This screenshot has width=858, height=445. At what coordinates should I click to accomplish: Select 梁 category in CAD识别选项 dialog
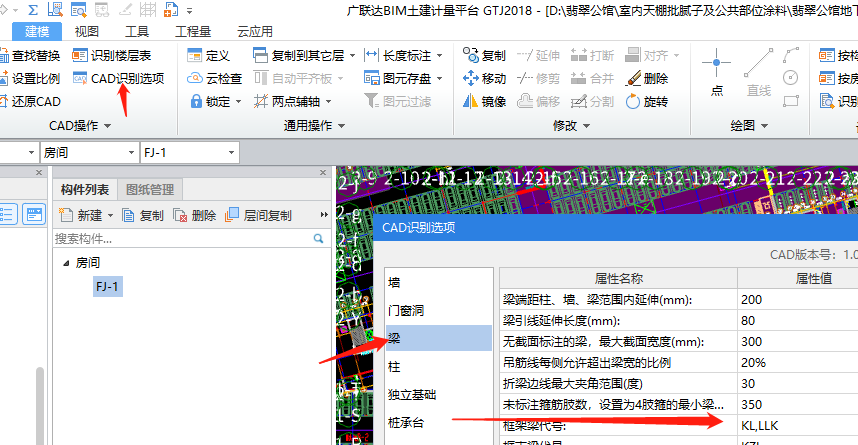click(x=439, y=338)
